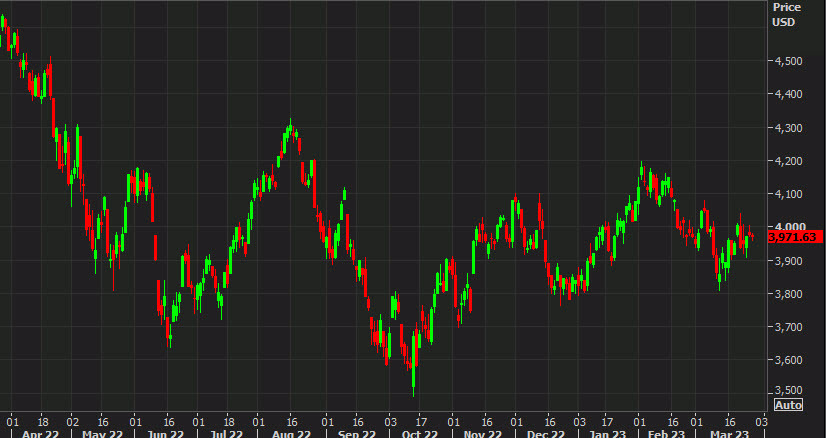
Task: Click the Price axis title
Action: click(786, 7)
